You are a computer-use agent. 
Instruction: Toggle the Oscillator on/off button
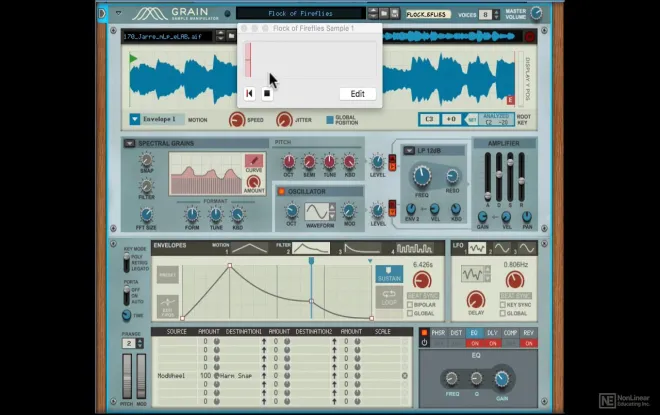coord(281,192)
